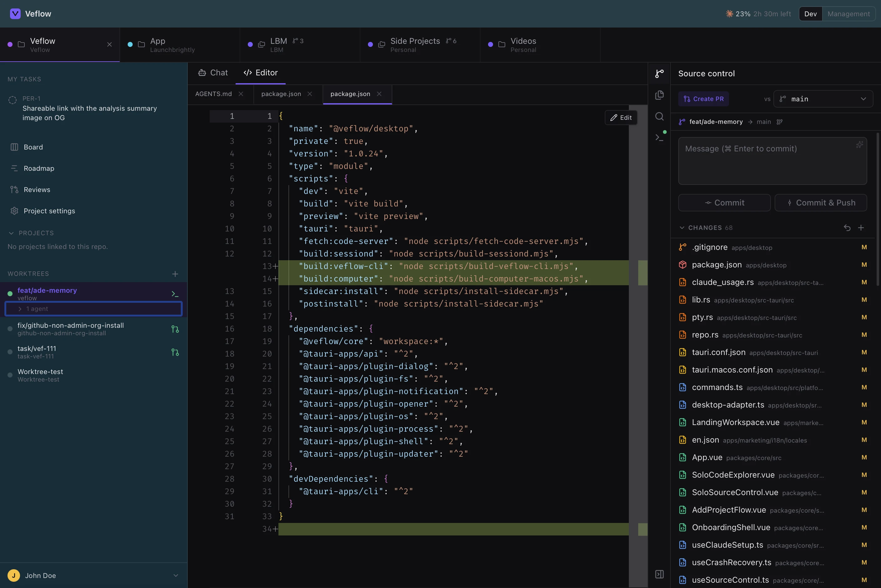Click the feat/ade-memory branch label
Viewport: 881px width, 588px height.
[715, 122]
